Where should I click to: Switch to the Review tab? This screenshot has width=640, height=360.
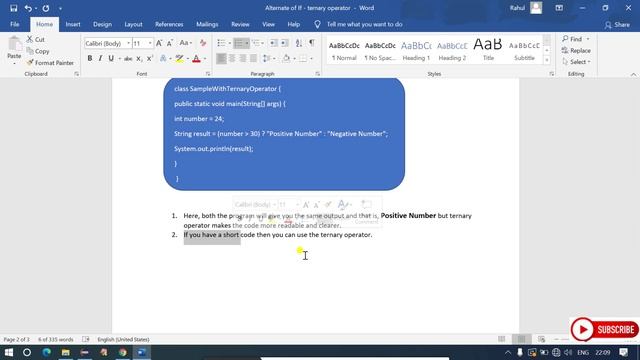point(240,24)
